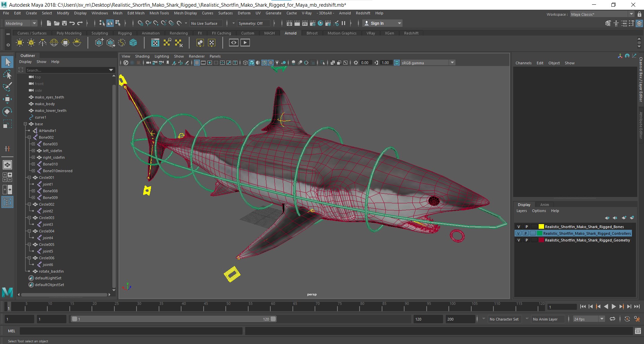Click create new layer icon in layer editor
This screenshot has width=644, height=344.
point(624,218)
